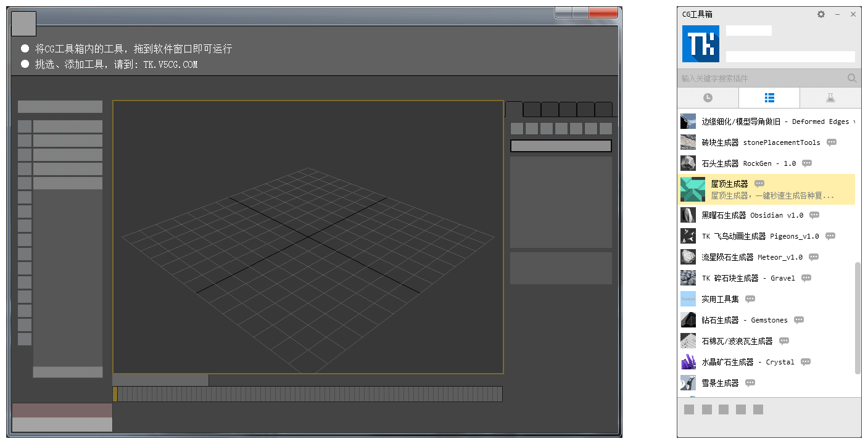Screen dimensions: 868x444
Task: Click the search magnifier in the search bar
Action: click(x=852, y=78)
